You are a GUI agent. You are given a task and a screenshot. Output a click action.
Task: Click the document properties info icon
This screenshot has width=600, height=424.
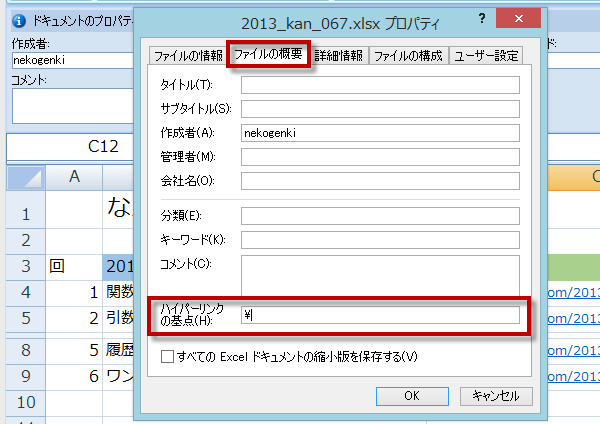(x=19, y=21)
